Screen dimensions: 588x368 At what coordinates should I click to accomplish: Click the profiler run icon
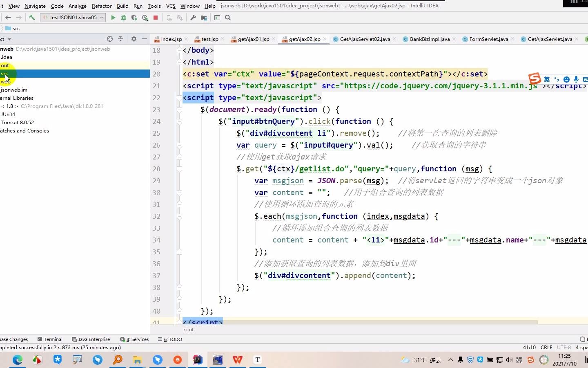[145, 18]
